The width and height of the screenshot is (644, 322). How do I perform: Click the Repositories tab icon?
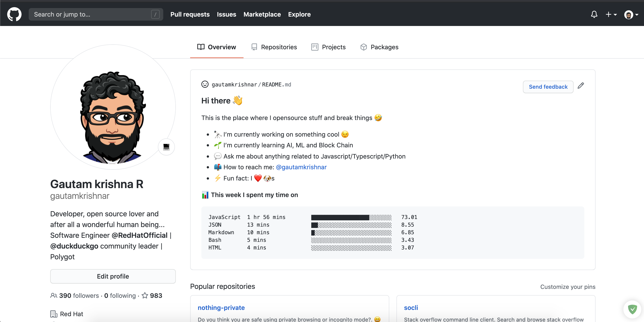[254, 46]
